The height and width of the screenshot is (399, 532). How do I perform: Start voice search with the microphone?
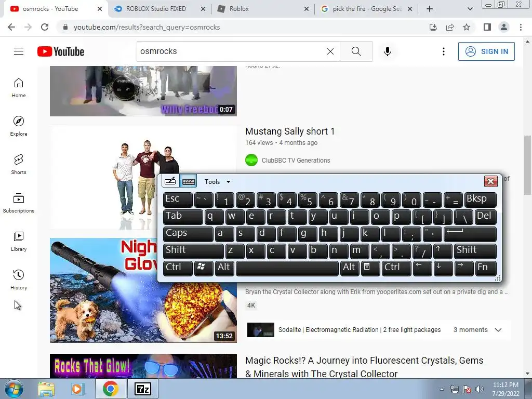pyautogui.click(x=388, y=51)
